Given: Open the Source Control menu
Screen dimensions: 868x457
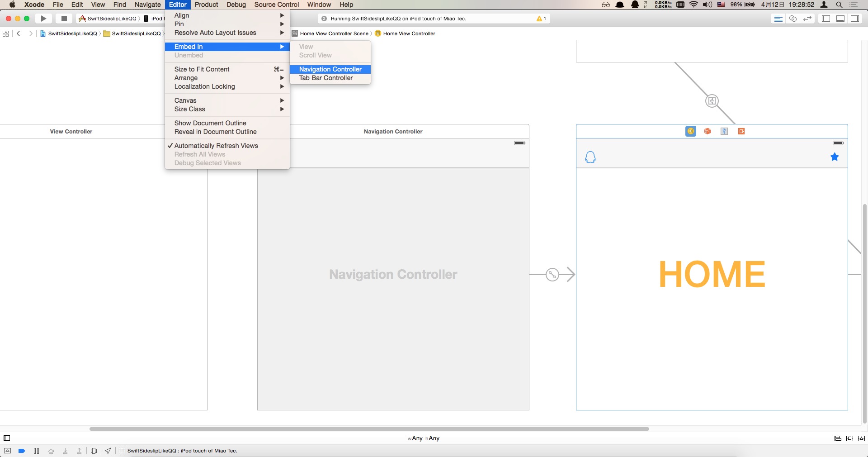Looking at the screenshot, I should (x=277, y=5).
